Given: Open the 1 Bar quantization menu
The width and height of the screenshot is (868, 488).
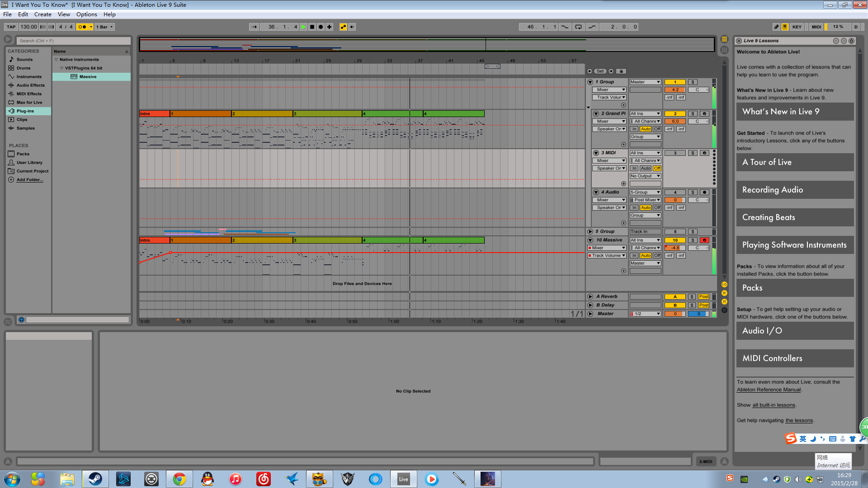Looking at the screenshot, I should point(104,27).
